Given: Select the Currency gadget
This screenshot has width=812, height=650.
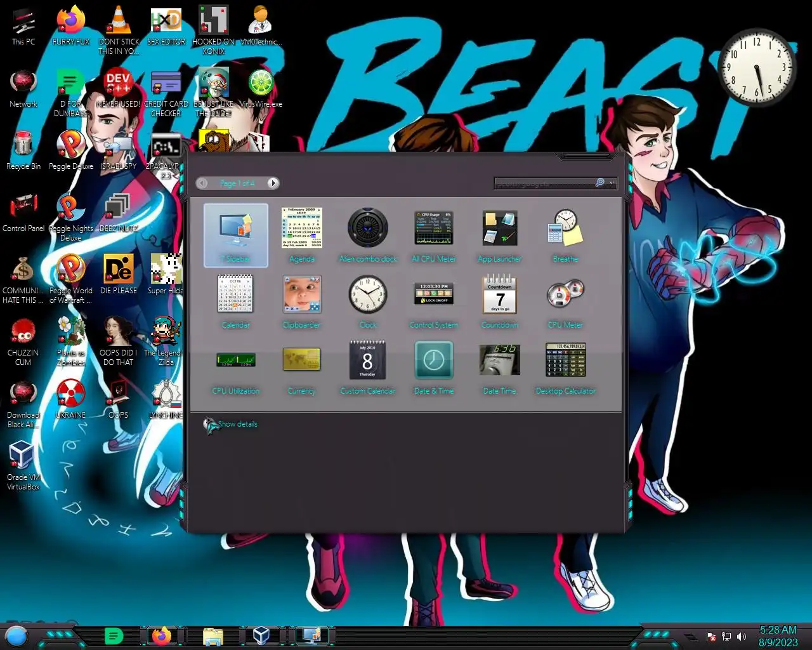Looking at the screenshot, I should tap(302, 368).
